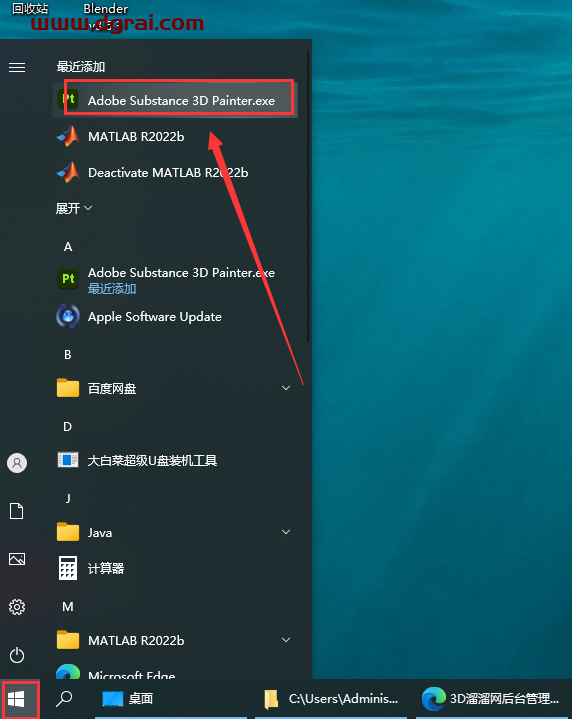Open Microsoft Edge app list entry
This screenshot has height=719, width=572.
pyautogui.click(x=175, y=672)
